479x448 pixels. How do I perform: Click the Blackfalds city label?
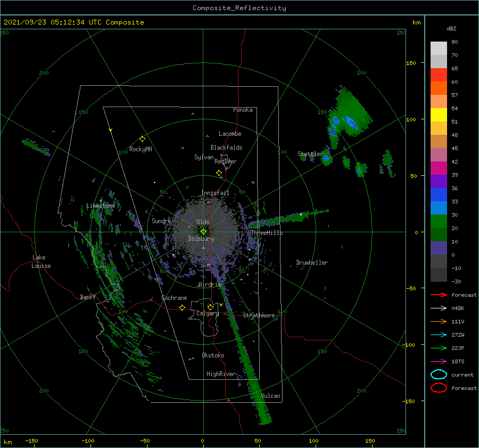pyautogui.click(x=226, y=148)
